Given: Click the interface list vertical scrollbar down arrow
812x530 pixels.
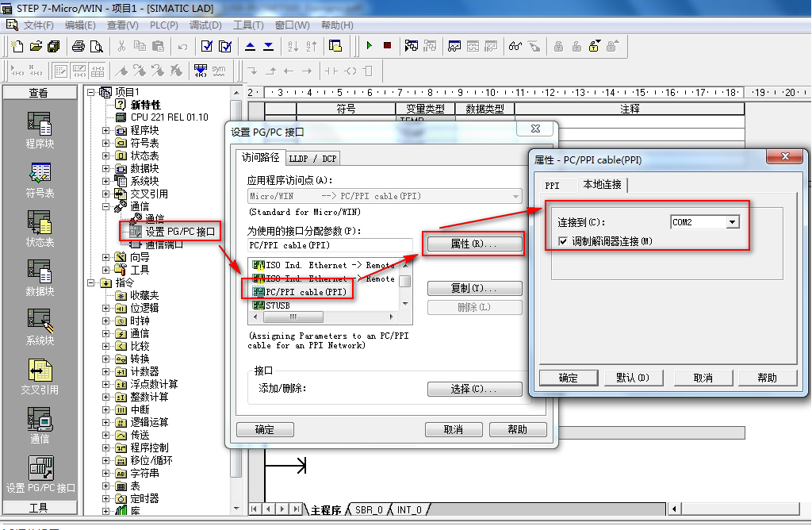Looking at the screenshot, I should [x=405, y=304].
